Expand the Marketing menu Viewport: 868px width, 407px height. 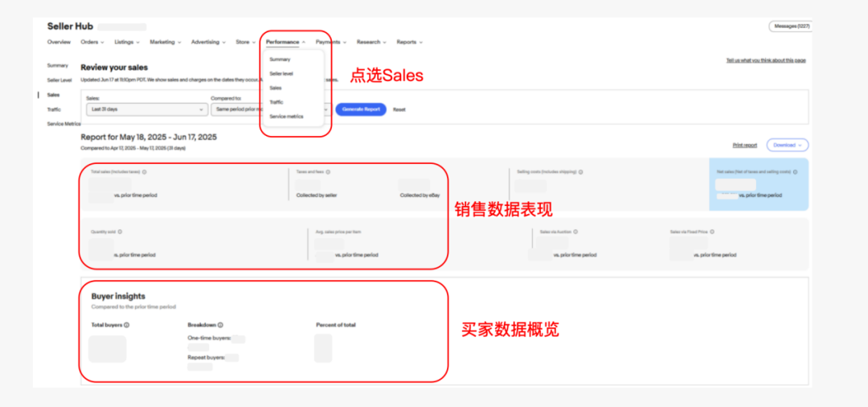coord(165,42)
